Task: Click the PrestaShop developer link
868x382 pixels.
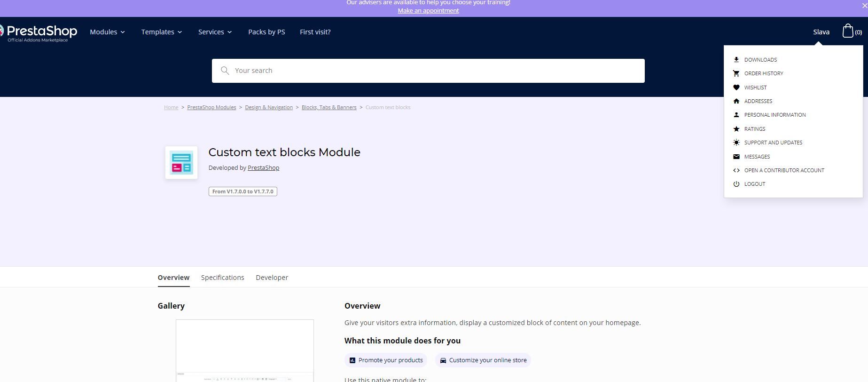Action: coord(263,168)
